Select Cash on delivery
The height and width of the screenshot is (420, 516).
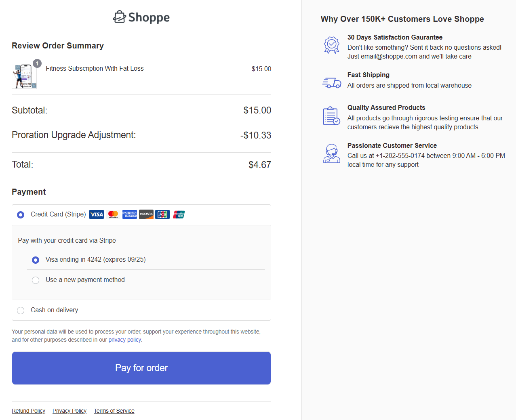[20, 310]
